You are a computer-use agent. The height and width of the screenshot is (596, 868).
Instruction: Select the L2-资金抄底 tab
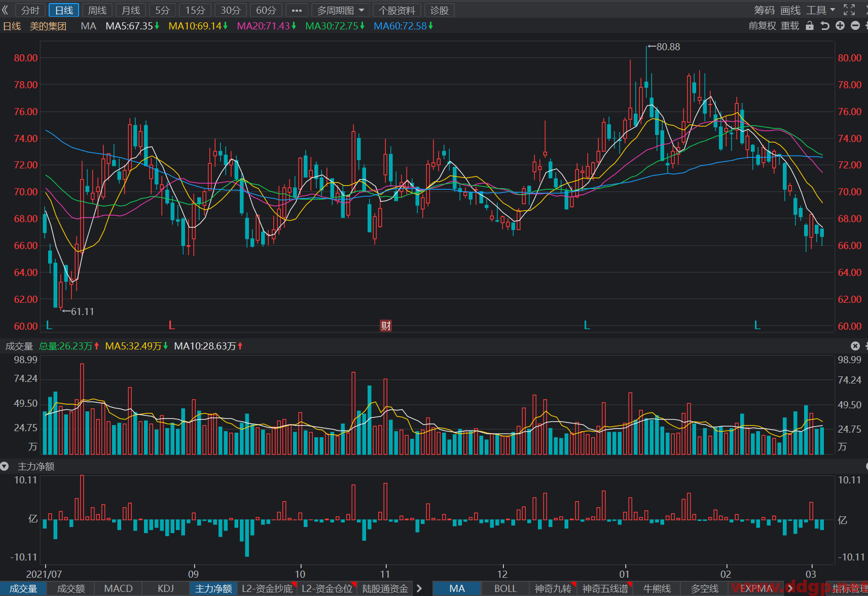click(267, 588)
